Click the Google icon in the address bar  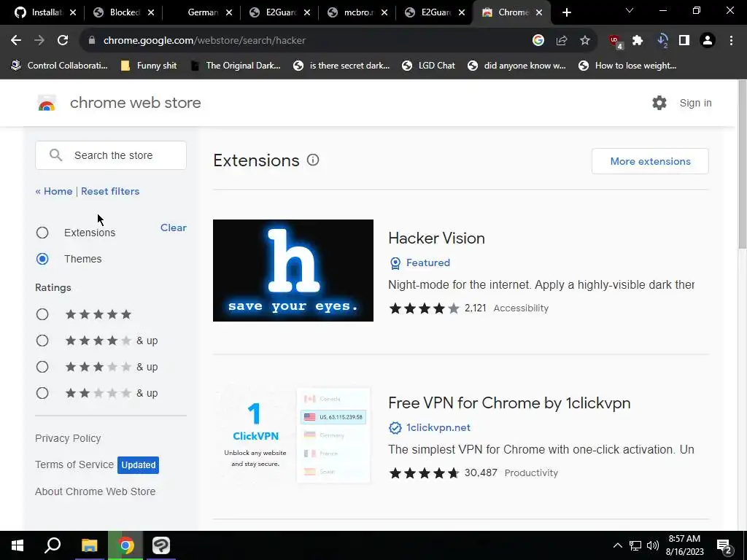pyautogui.click(x=538, y=41)
